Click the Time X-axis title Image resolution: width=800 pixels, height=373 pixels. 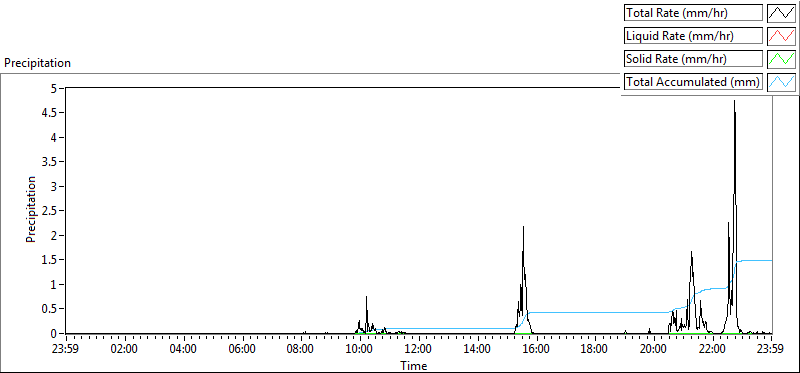(414, 365)
